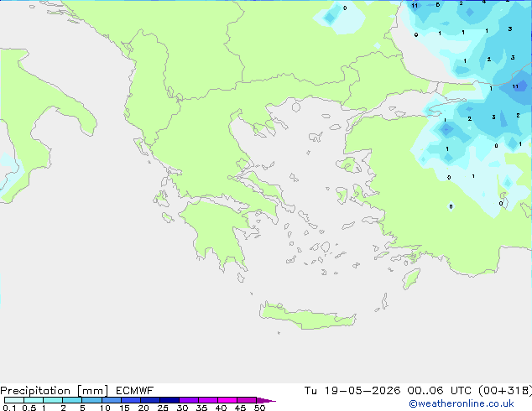Click the "ECMWF" model label
This screenshot has height=411, width=532.
135,391
